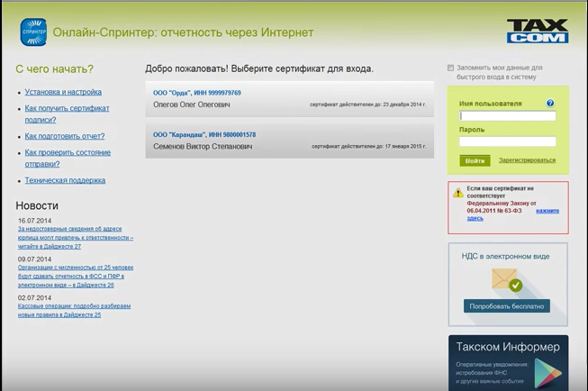Open the 09.07.2014 news article link
The height and width of the screenshot is (391, 588).
tap(76, 277)
